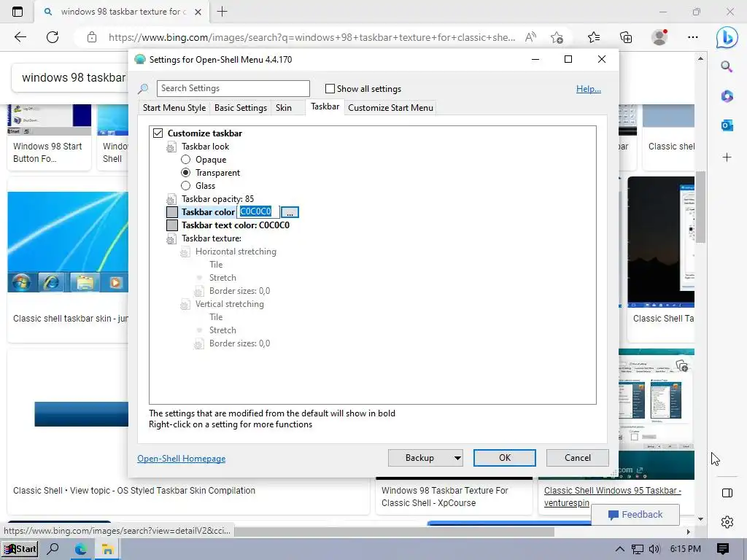Visit Open-Shell Homepage link

click(x=182, y=459)
